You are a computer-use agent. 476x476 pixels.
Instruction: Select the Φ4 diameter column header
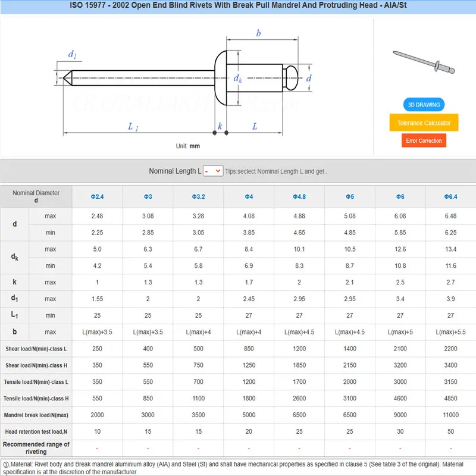click(249, 197)
